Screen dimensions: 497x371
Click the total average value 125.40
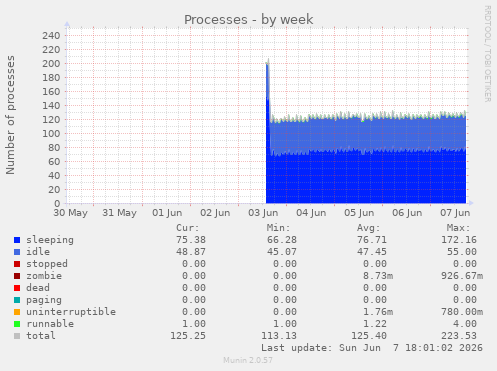[x=369, y=336]
